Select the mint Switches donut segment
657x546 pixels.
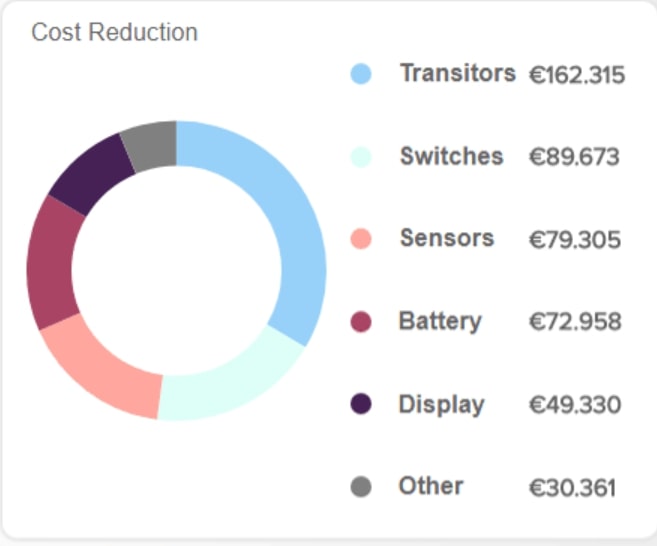click(x=235, y=383)
